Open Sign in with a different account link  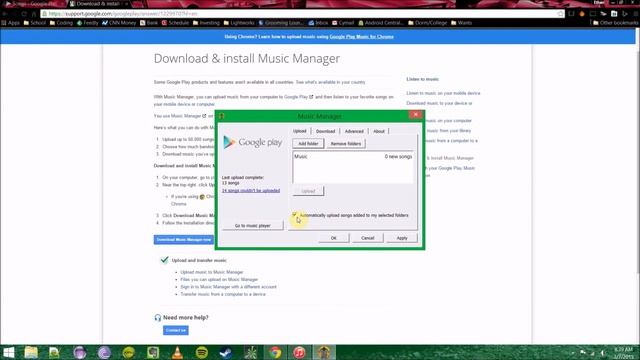[x=229, y=287]
